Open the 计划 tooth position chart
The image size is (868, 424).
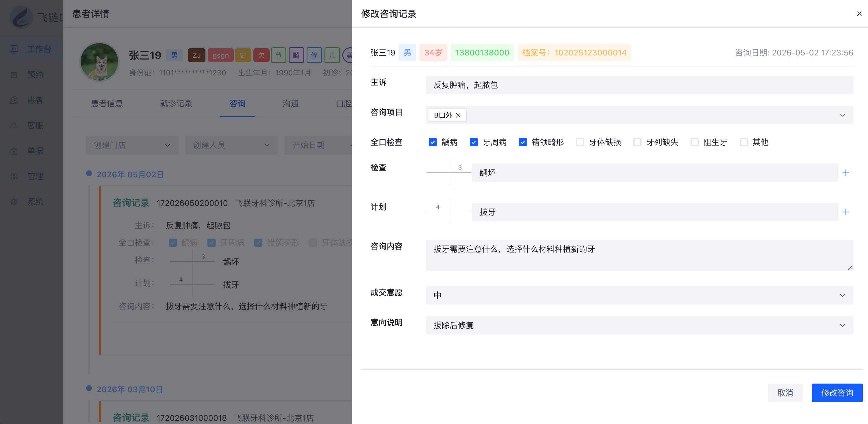click(449, 212)
